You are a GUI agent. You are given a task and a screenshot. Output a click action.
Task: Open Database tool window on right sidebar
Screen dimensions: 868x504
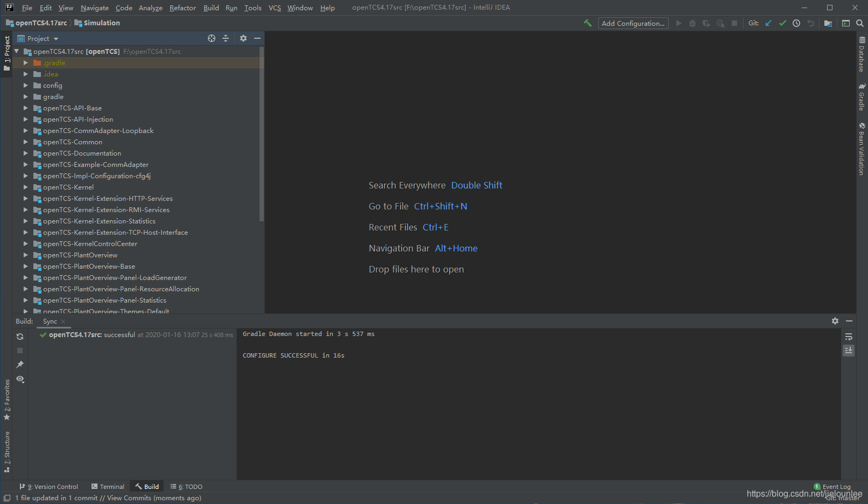point(862,54)
